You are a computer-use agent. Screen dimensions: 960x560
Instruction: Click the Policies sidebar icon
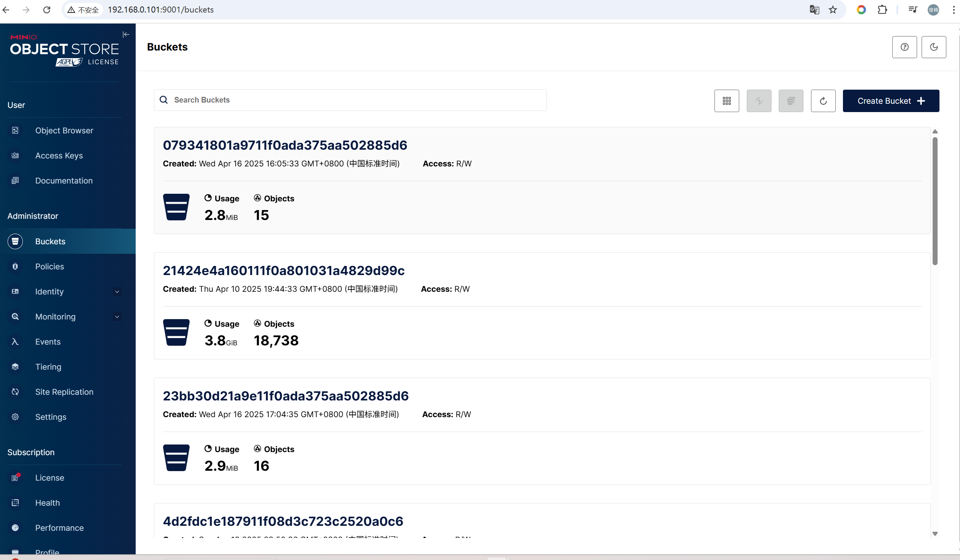pos(15,266)
